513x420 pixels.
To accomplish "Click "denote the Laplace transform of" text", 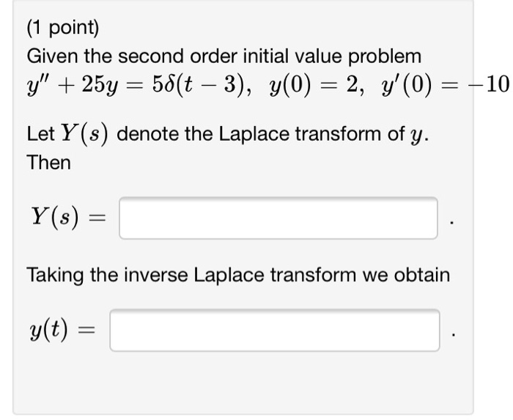I will [x=260, y=134].
